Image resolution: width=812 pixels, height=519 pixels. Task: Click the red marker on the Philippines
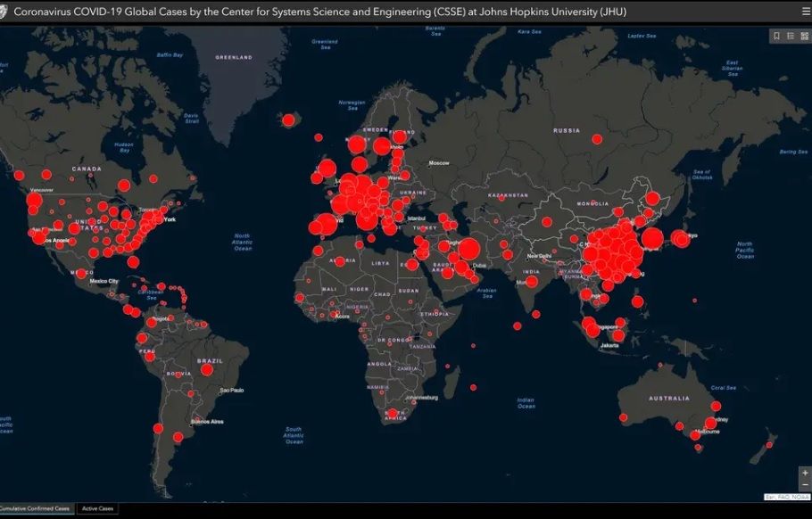[637, 301]
